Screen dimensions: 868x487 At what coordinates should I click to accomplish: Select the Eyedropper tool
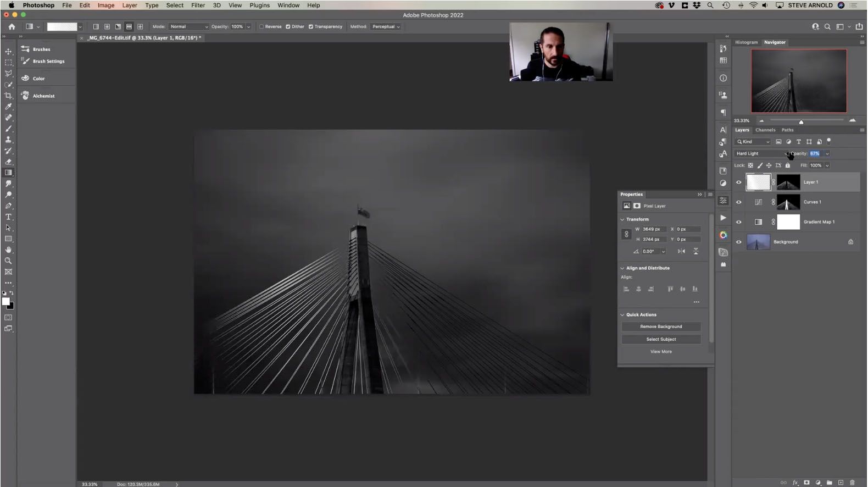(x=8, y=107)
